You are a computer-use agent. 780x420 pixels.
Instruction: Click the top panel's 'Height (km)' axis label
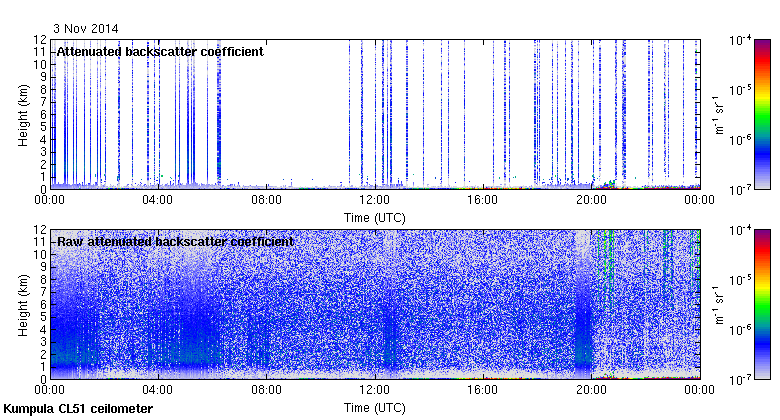pyautogui.click(x=23, y=115)
